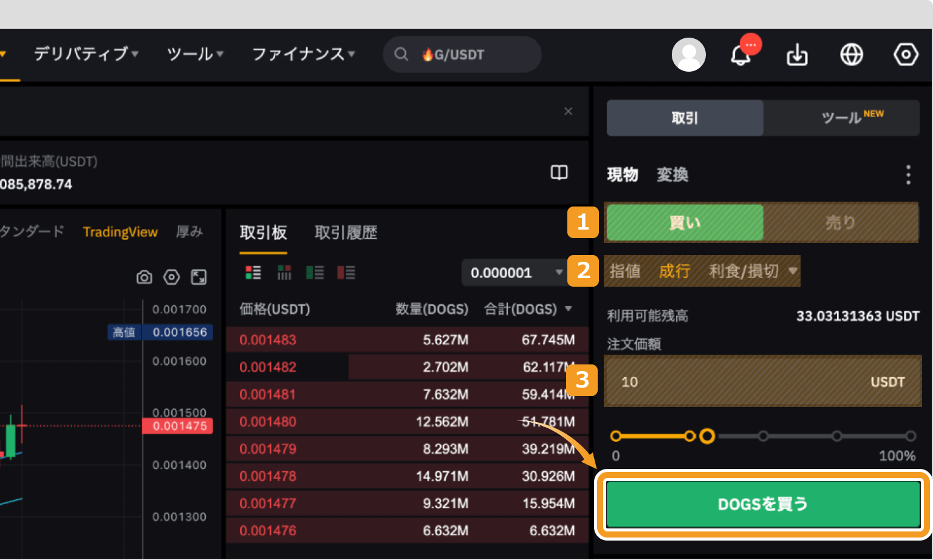The height and width of the screenshot is (560, 933).
Task: Click the 0.001475 current price label
Action: (178, 426)
